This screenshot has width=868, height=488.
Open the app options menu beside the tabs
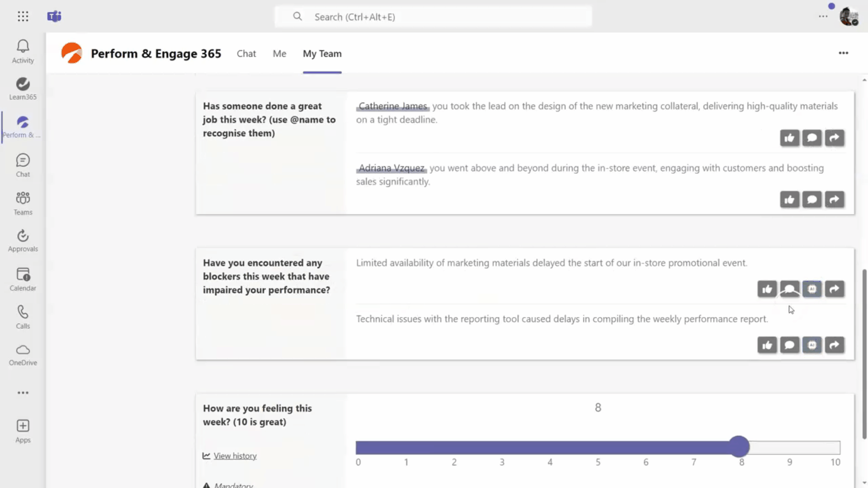pyautogui.click(x=843, y=53)
